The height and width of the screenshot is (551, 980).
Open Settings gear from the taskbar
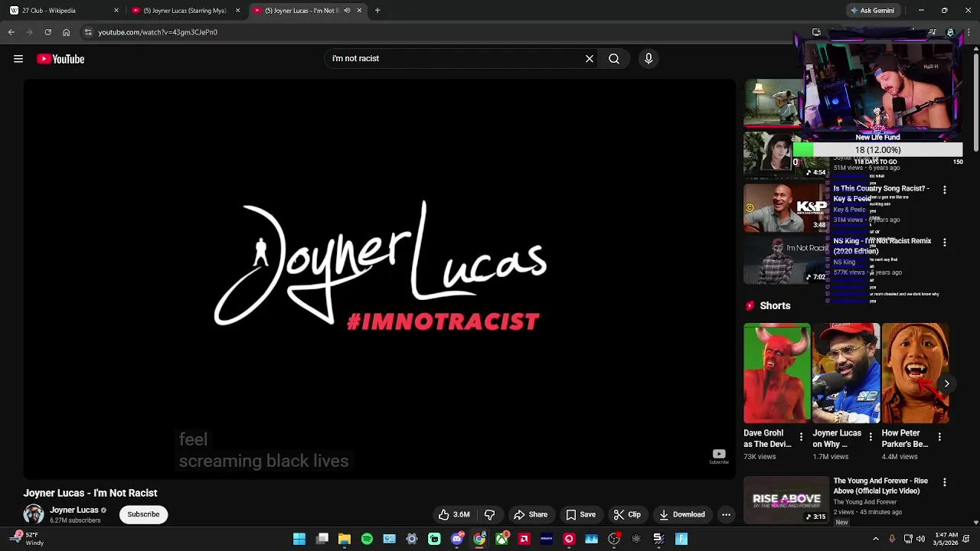click(x=412, y=539)
